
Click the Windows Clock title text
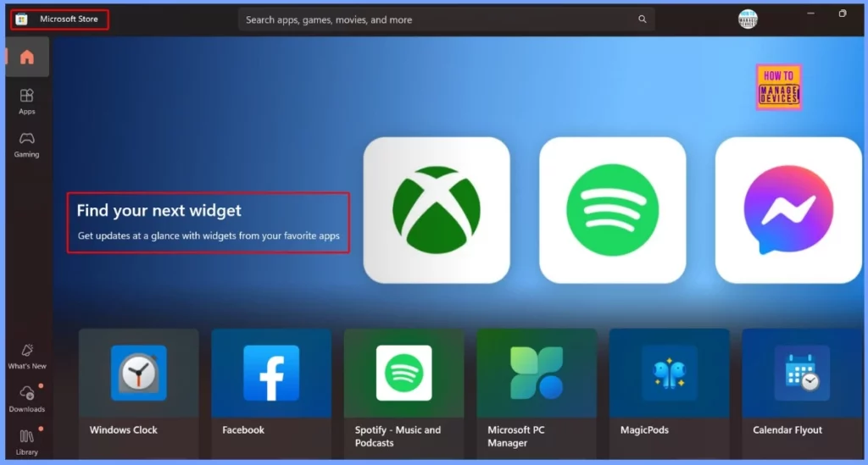(x=124, y=429)
